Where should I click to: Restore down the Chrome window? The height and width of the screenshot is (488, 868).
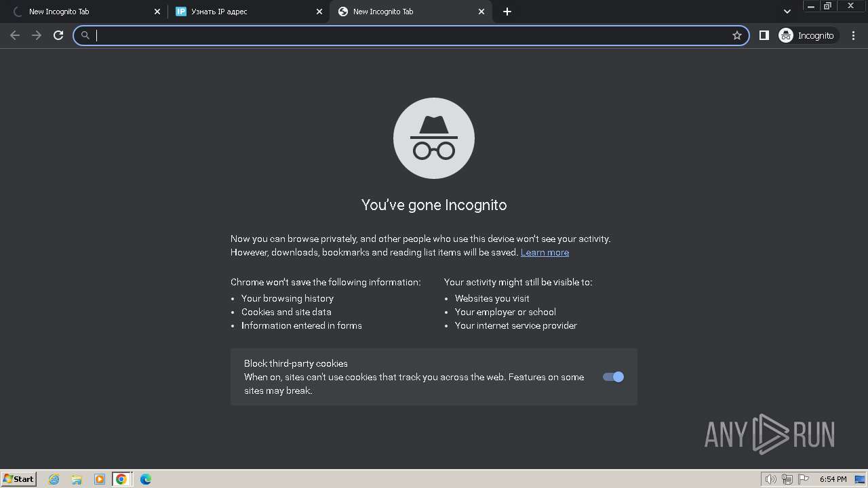pyautogui.click(x=828, y=6)
